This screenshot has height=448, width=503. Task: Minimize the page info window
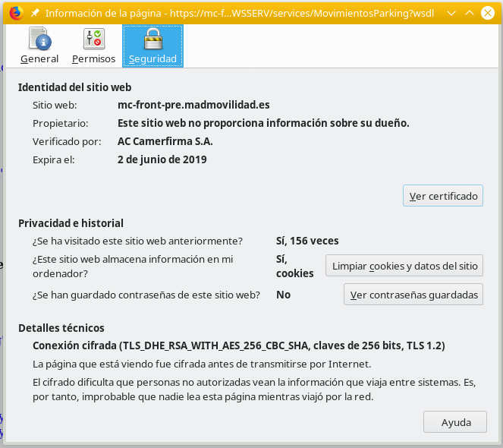click(452, 13)
